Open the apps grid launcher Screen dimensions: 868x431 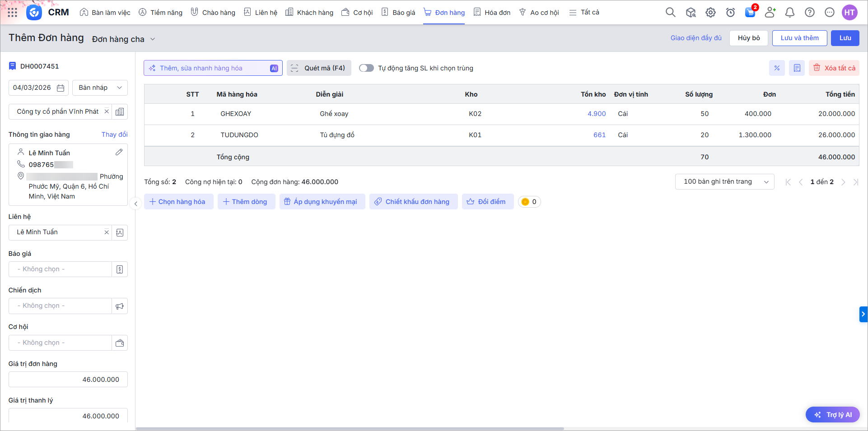pyautogui.click(x=13, y=13)
